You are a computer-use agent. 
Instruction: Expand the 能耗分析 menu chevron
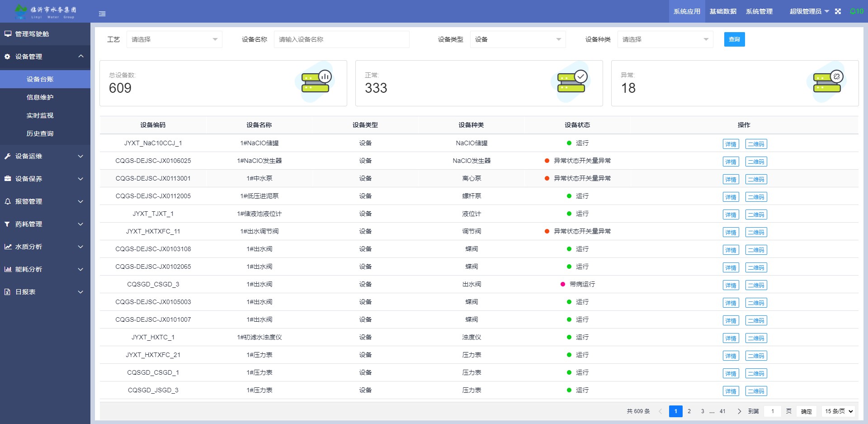pos(80,269)
